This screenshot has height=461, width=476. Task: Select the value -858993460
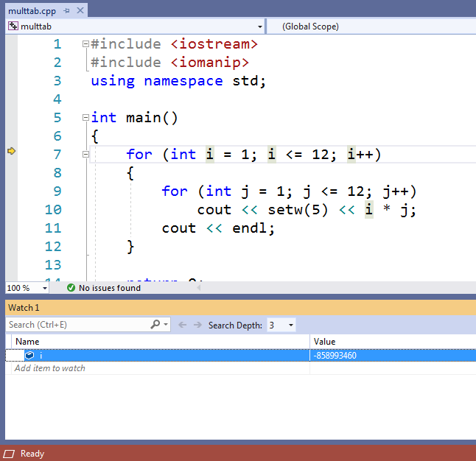335,356
